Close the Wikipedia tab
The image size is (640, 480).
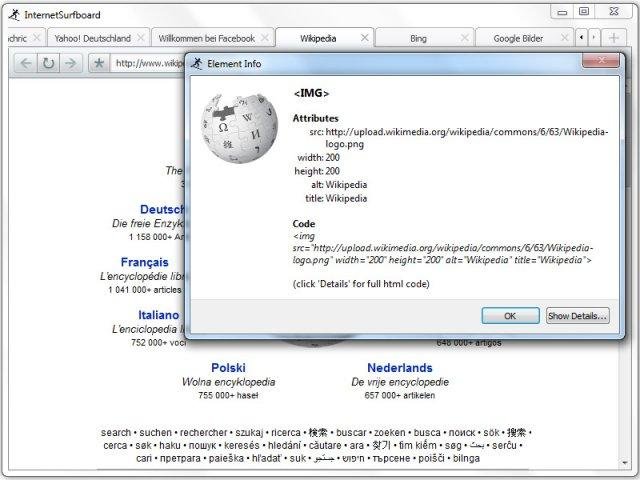pos(364,38)
